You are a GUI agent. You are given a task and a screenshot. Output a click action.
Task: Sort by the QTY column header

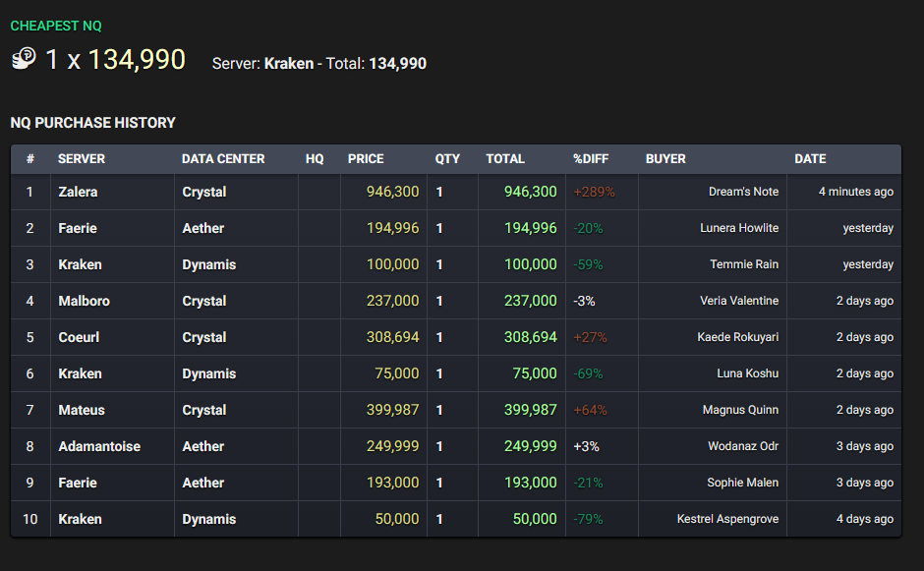(447, 159)
